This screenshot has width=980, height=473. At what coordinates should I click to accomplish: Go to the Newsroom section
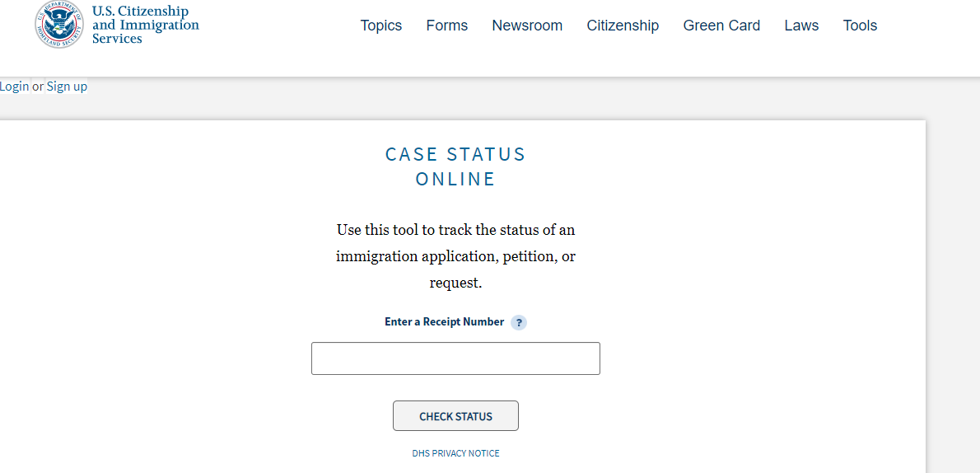coord(527,26)
